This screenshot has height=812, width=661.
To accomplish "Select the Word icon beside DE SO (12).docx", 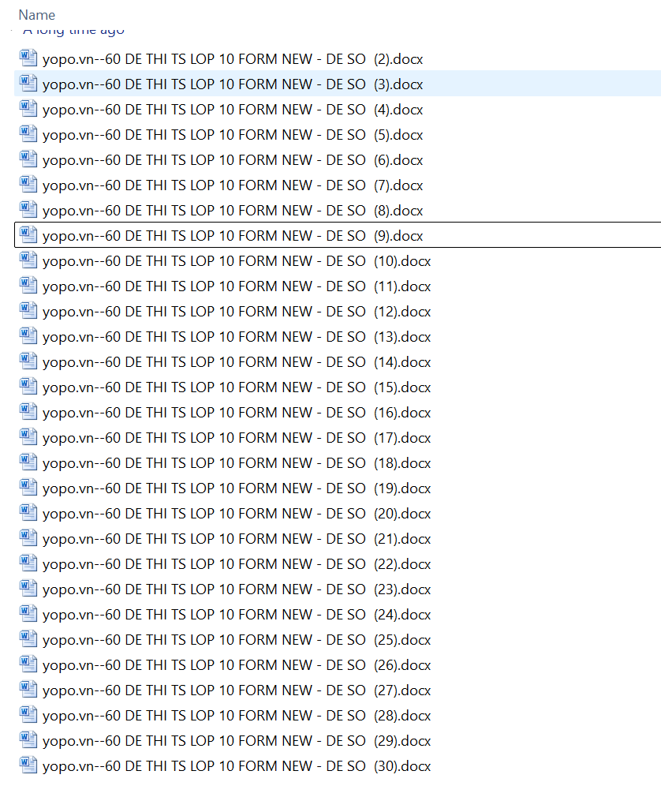I will click(x=28, y=311).
